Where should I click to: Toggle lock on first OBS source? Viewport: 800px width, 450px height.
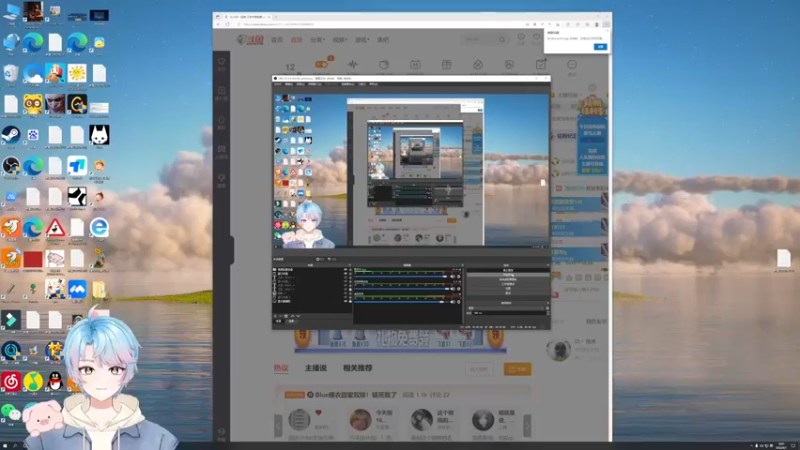tap(351, 269)
